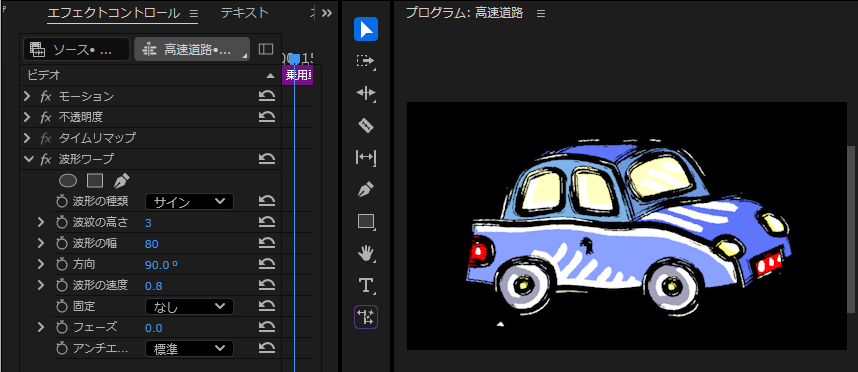The image size is (858, 372).
Task: Toggle animation stopwatch for 波形の種類
Action: point(61,201)
